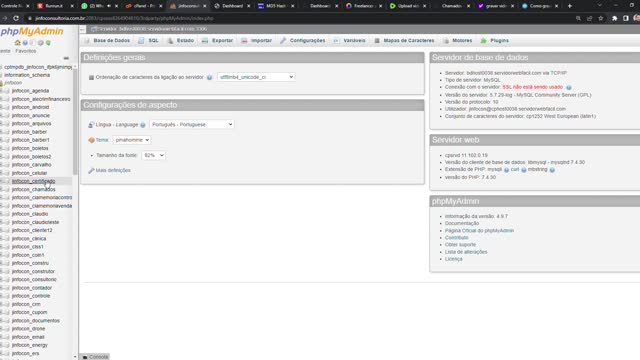Open the Motores tab
This screenshot has height=360, width=640.
click(458, 40)
